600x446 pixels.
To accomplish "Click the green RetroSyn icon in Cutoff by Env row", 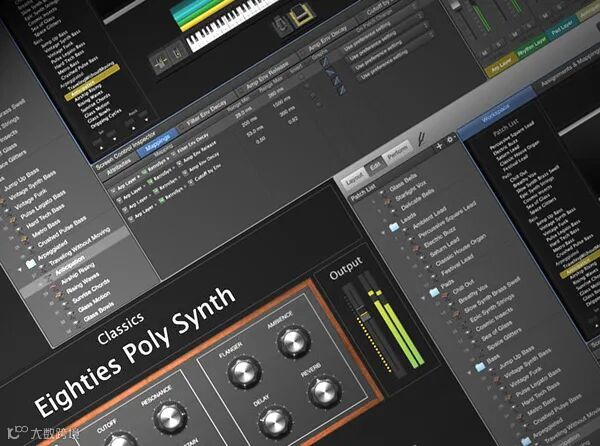I will point(161,199).
